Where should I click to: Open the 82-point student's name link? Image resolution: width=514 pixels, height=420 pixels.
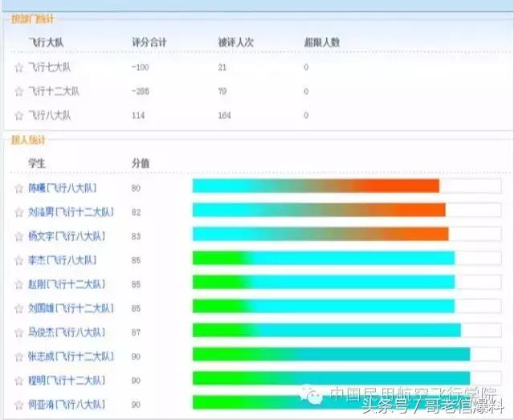(71, 212)
